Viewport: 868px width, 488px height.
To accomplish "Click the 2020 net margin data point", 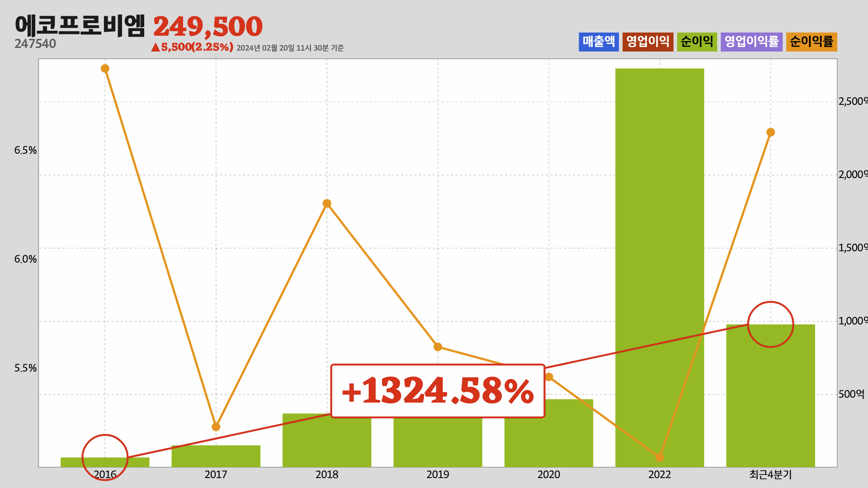I will coord(549,377).
